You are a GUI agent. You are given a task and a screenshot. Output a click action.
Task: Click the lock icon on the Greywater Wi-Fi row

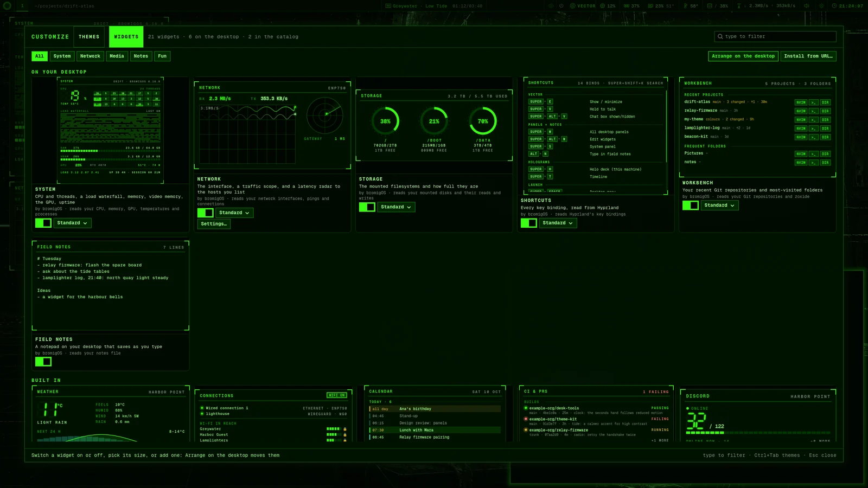(x=344, y=429)
